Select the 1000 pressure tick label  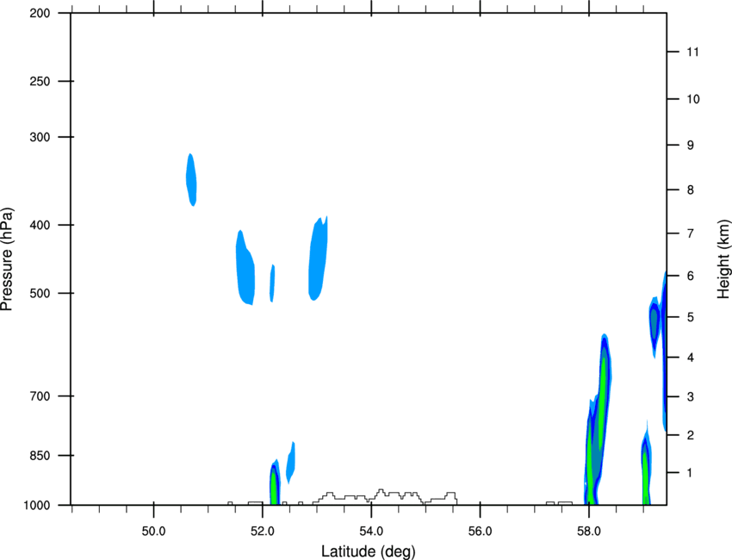pyautogui.click(x=37, y=505)
